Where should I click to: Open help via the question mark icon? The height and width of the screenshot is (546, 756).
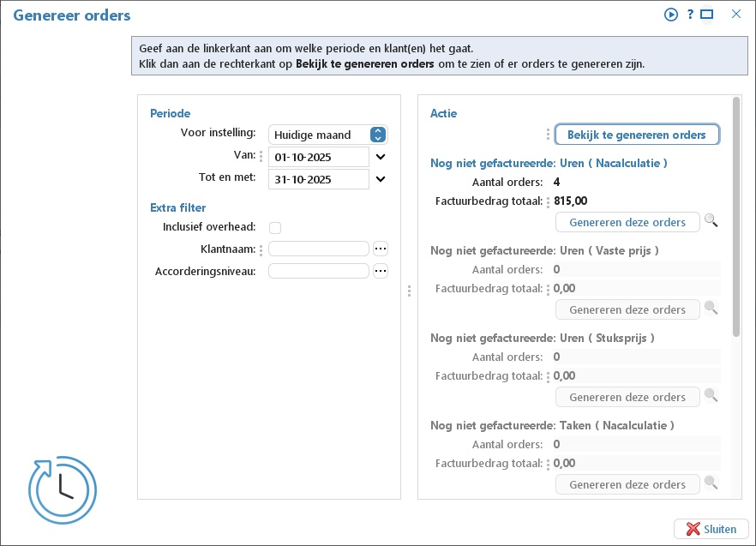[x=691, y=15]
